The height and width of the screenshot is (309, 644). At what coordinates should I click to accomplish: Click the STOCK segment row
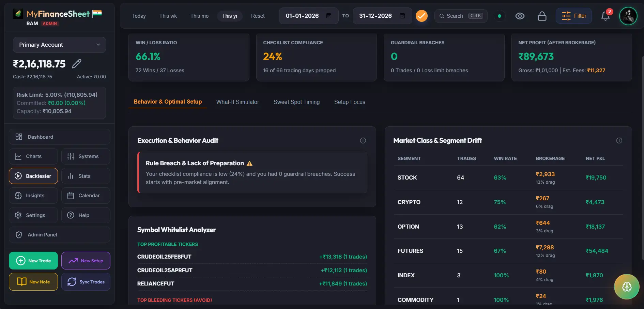point(508,177)
